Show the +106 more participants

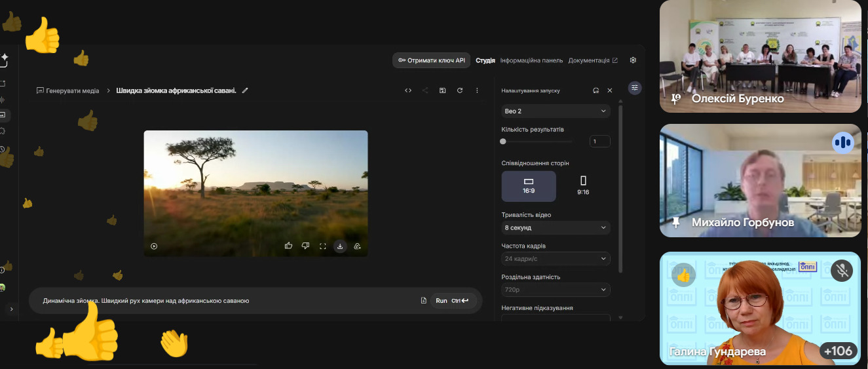[838, 351]
